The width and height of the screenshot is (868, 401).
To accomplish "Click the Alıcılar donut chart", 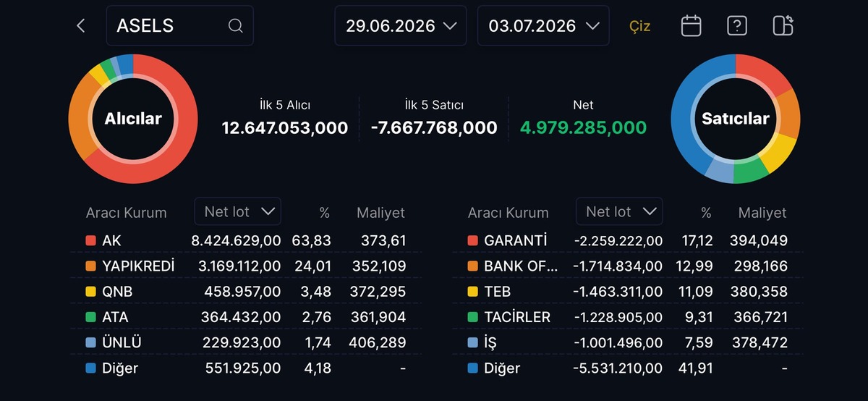I will pos(133,119).
